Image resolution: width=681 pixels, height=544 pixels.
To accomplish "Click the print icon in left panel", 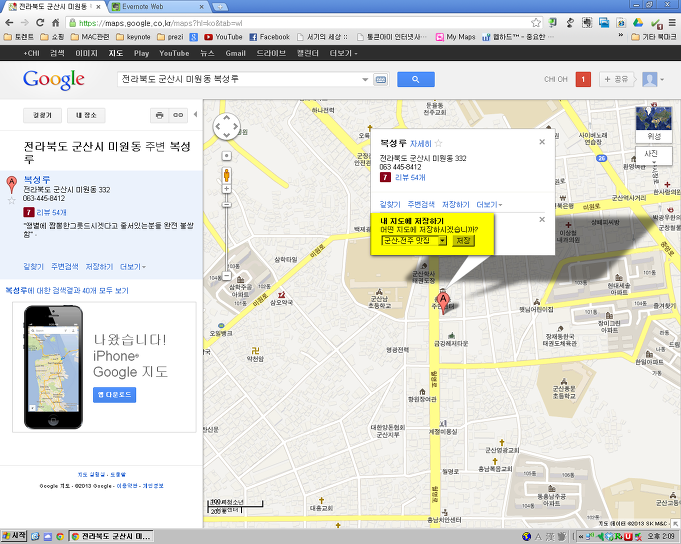I will point(159,115).
